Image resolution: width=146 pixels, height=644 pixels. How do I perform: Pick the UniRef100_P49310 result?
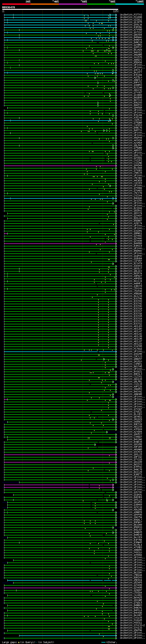[x=131, y=552]
